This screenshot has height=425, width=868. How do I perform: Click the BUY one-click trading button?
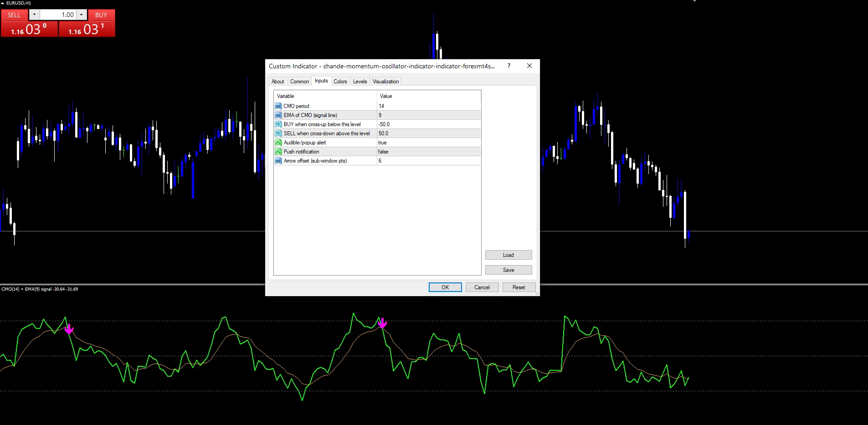(x=101, y=15)
